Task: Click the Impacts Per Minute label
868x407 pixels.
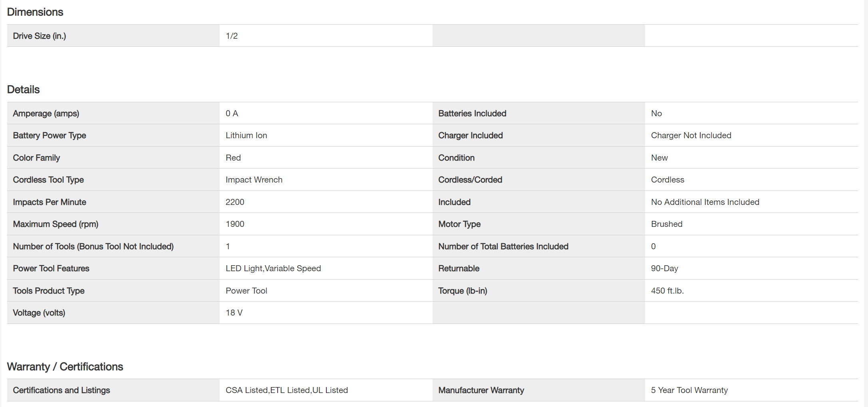Action: pos(50,202)
